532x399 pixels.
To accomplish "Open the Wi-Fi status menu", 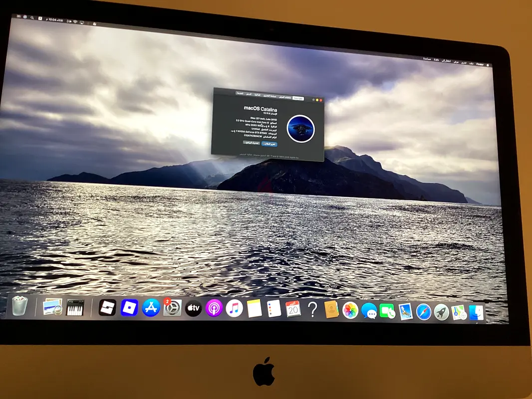I will tap(75, 21).
